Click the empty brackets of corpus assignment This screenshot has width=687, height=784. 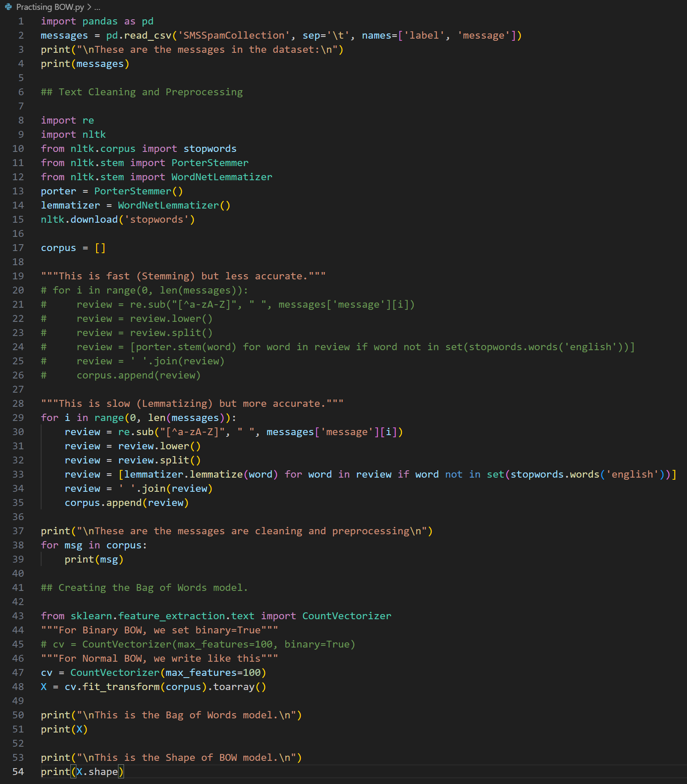coord(100,248)
